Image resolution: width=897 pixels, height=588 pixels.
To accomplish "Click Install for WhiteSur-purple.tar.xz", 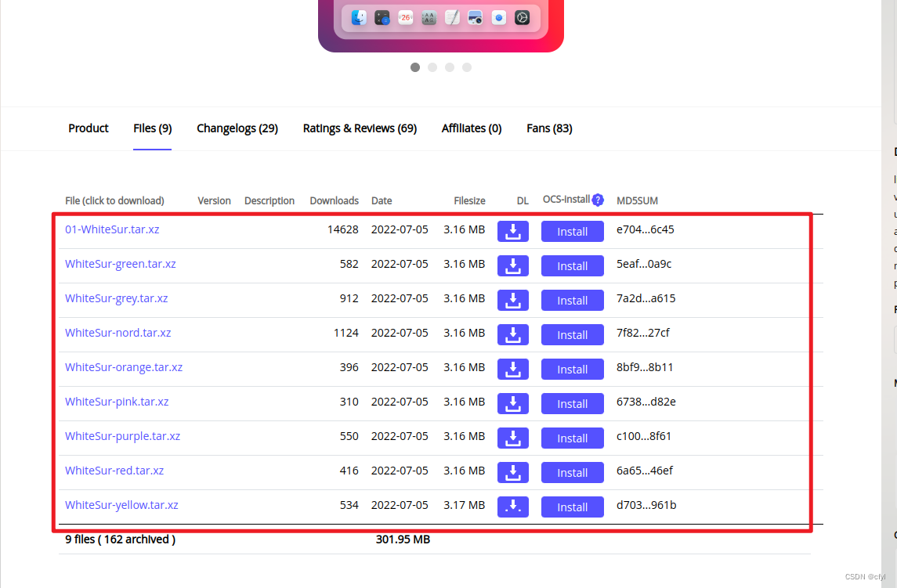I will [572, 438].
